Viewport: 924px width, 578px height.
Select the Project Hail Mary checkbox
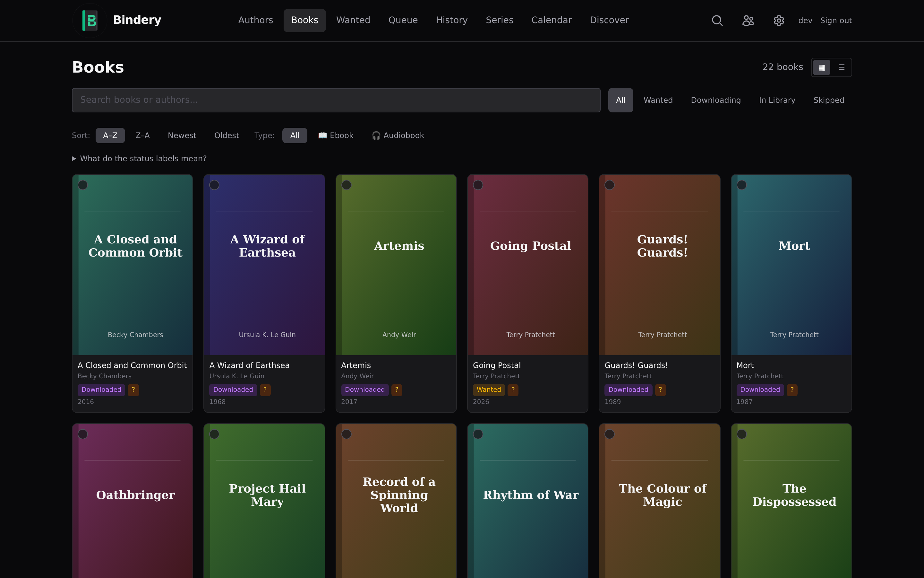(214, 434)
